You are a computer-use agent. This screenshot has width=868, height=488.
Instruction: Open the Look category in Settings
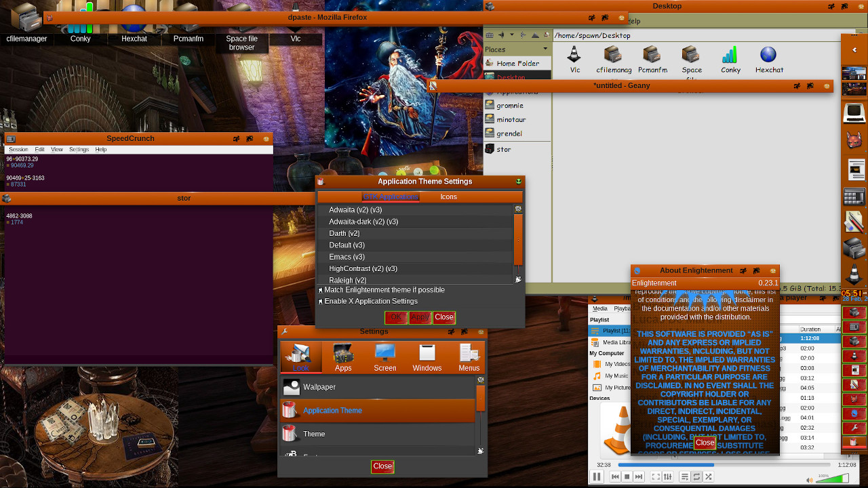tap(301, 358)
